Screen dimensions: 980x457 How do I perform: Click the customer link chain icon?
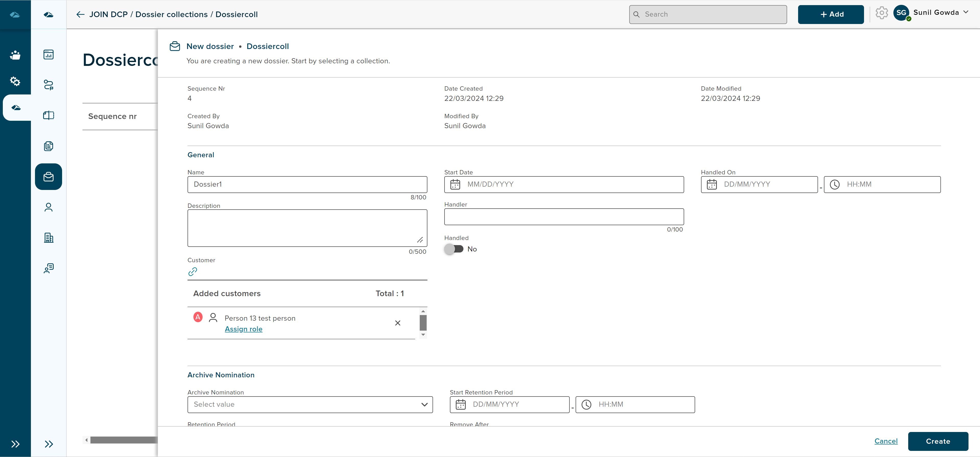193,271
